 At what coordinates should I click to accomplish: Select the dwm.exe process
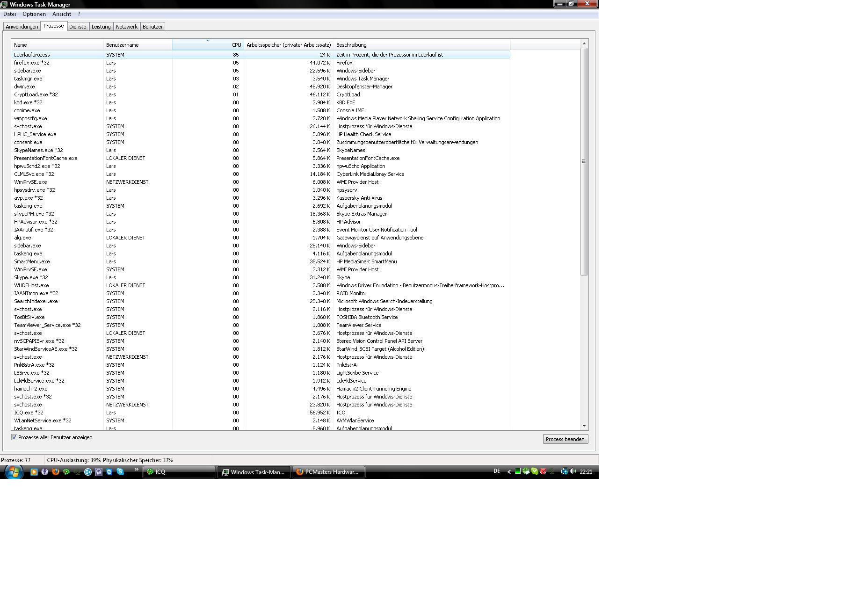[261, 87]
